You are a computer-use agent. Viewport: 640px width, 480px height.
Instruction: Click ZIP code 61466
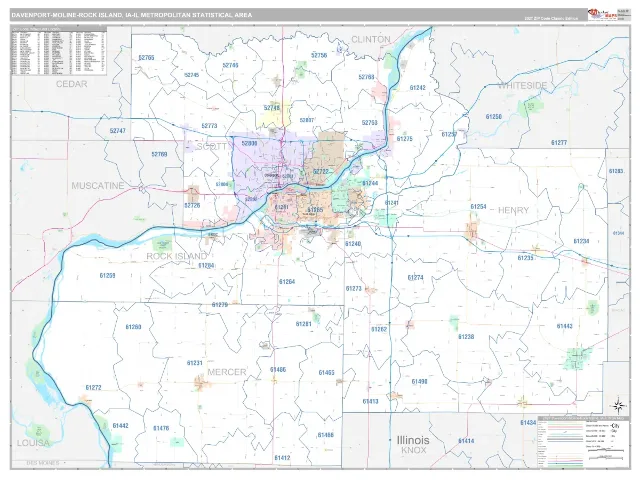point(325,435)
